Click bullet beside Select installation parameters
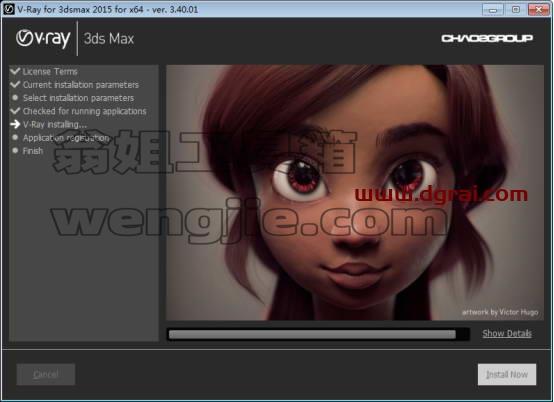Image resolution: width=554 pixels, height=402 pixels. click(15, 97)
